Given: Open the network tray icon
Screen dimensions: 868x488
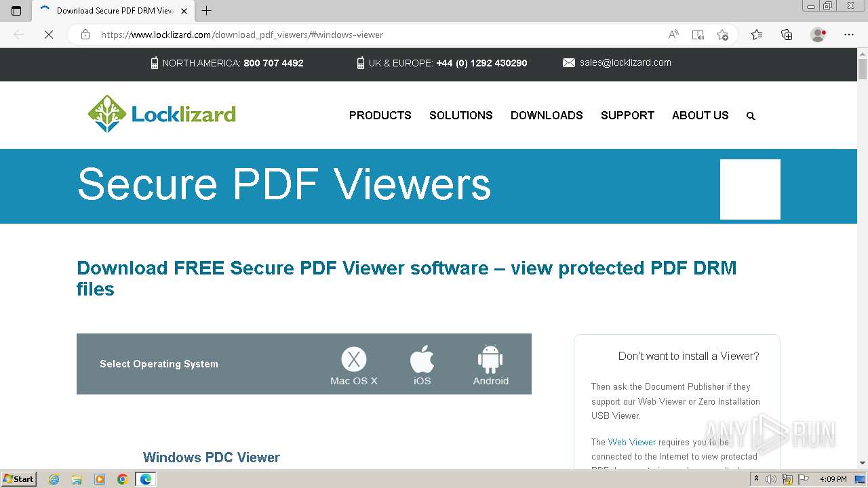Looking at the screenshot, I should click(787, 479).
